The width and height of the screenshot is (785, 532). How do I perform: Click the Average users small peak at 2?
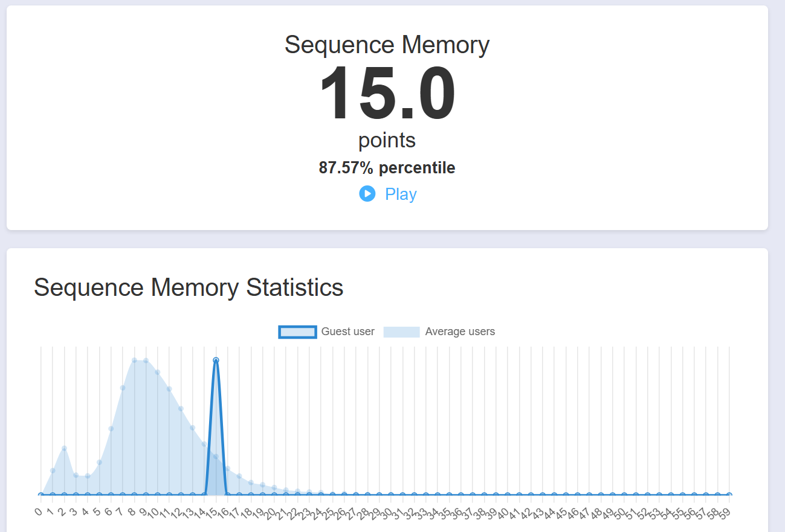coord(64,448)
